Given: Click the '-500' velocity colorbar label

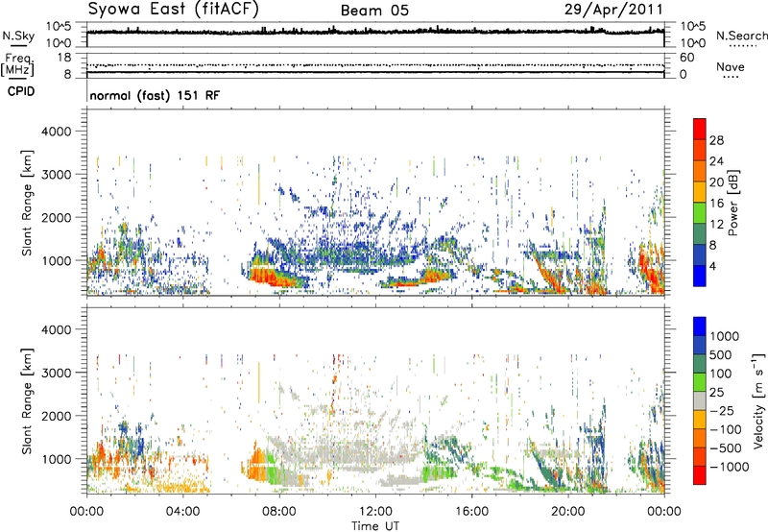Looking at the screenshot, I should point(726,447).
